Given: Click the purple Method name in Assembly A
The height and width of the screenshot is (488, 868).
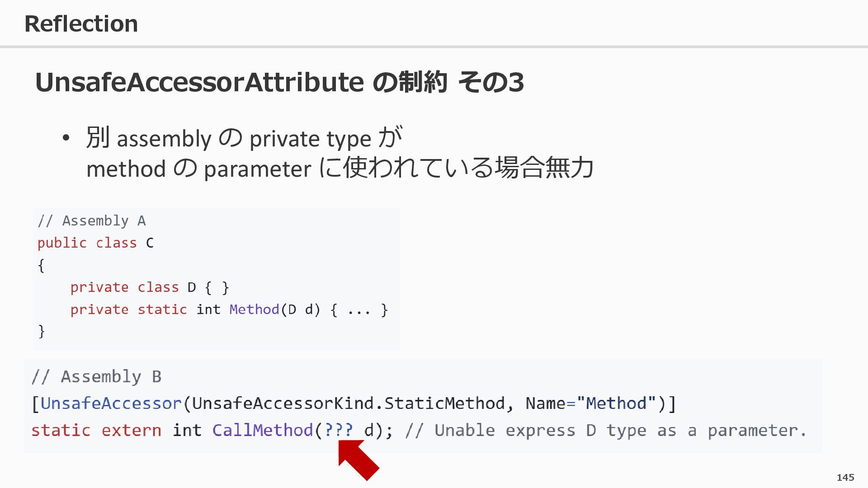Looking at the screenshot, I should tap(254, 310).
